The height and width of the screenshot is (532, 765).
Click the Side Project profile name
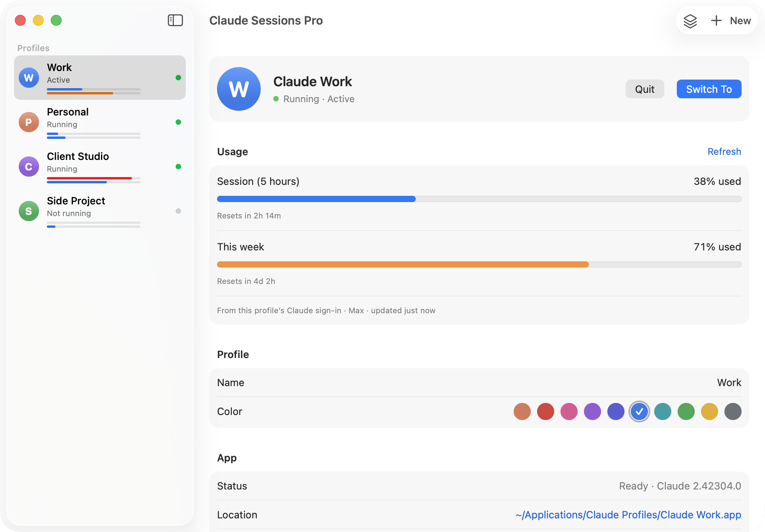[x=76, y=201]
